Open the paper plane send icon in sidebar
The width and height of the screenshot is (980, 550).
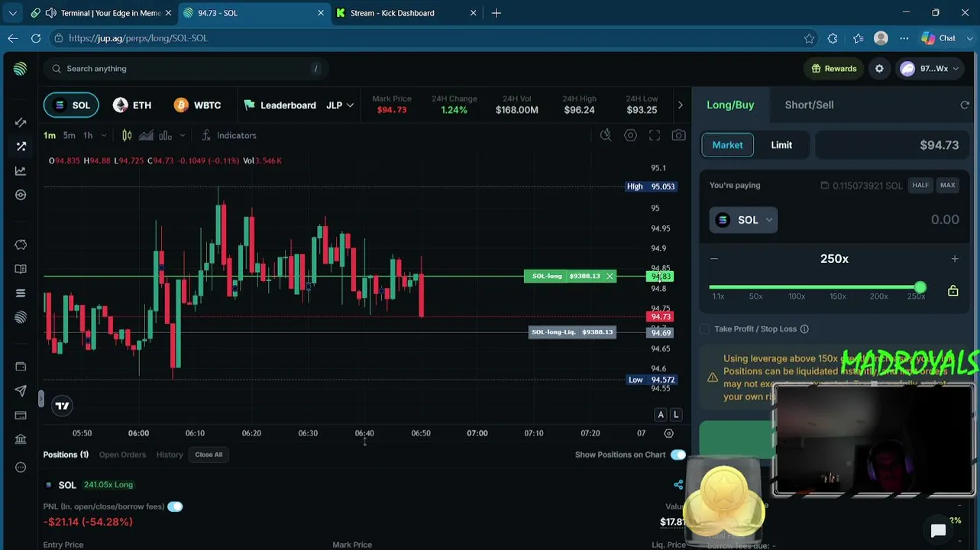pyautogui.click(x=21, y=391)
